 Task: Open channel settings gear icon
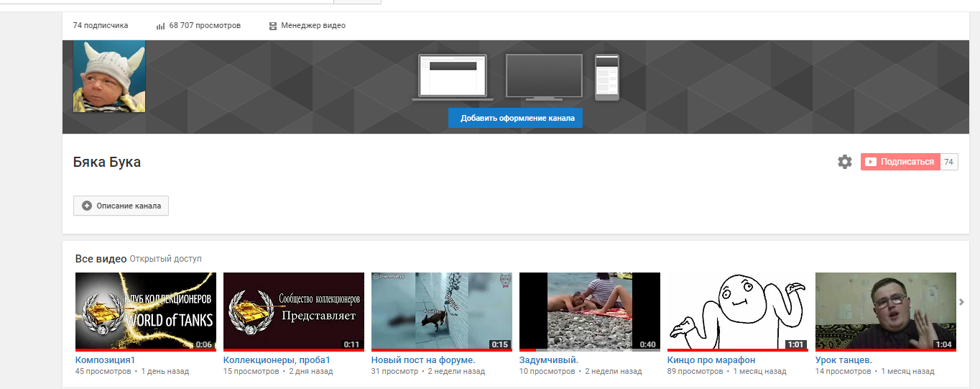[x=845, y=162]
